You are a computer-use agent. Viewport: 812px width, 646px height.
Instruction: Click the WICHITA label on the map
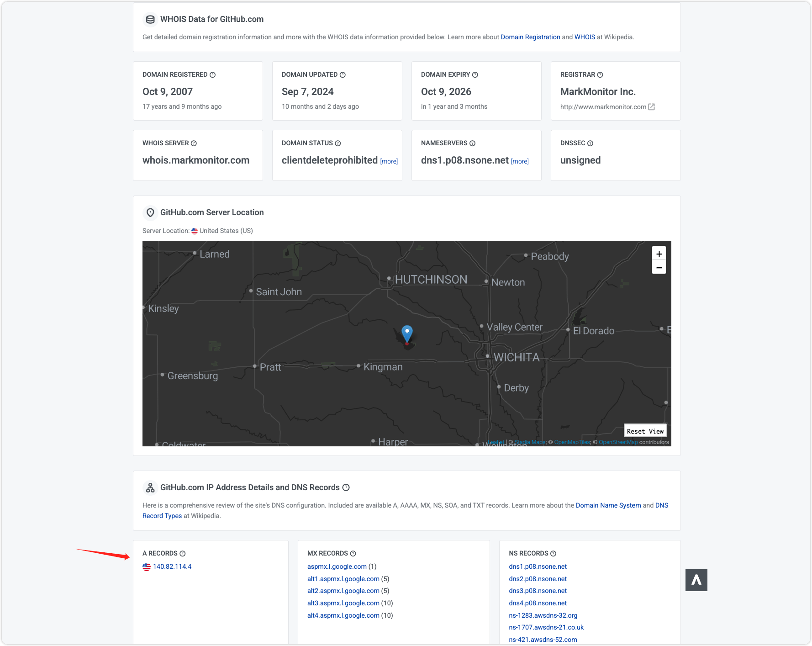point(517,357)
